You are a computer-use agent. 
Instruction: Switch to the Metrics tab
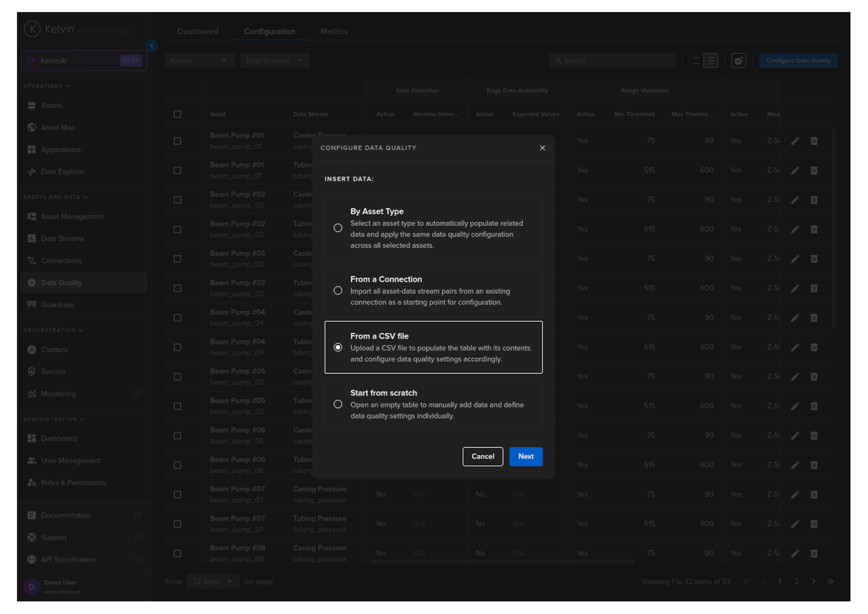[x=334, y=32]
